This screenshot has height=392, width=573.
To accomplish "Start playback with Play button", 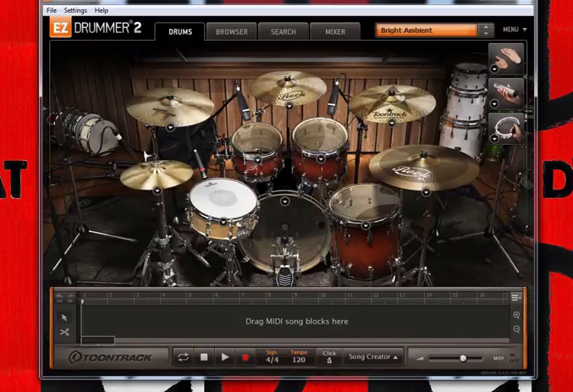I will coord(225,357).
